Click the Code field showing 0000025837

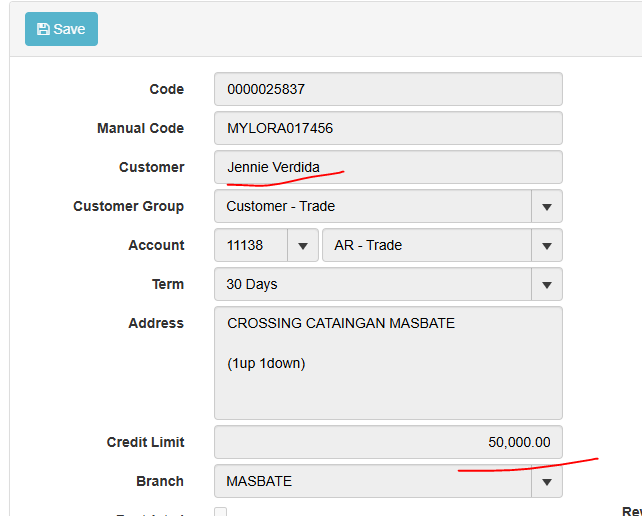388,89
